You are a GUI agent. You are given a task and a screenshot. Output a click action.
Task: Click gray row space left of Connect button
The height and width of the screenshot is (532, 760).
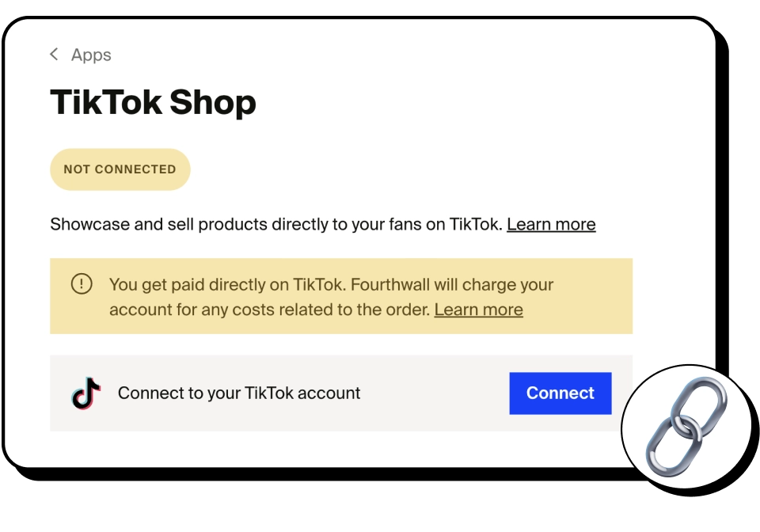[x=435, y=393]
